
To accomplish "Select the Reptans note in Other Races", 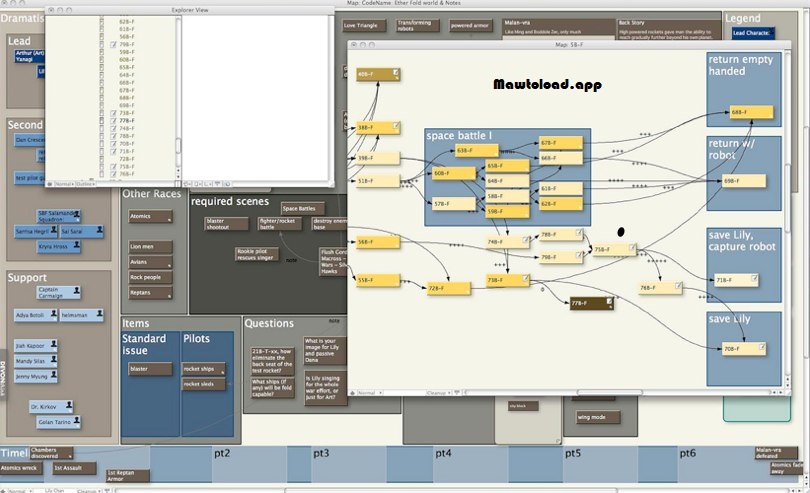I will 150,292.
